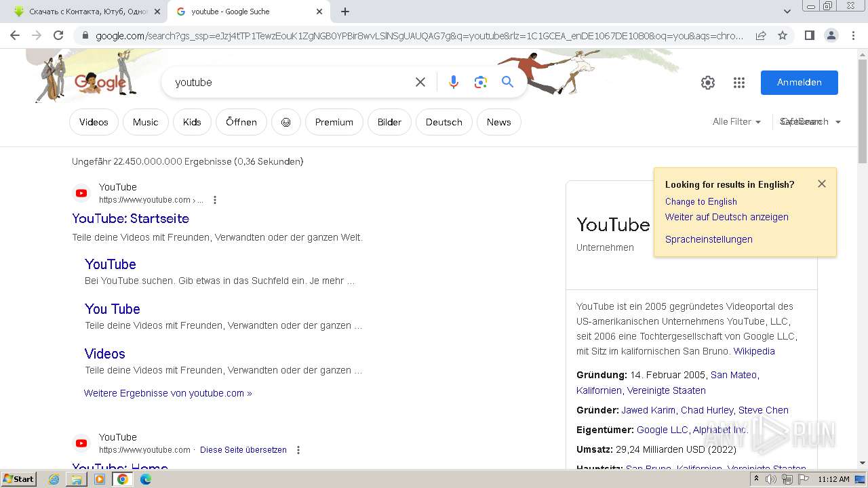Click the Google doodle logo
The height and width of the screenshot is (488, 868).
100,83
